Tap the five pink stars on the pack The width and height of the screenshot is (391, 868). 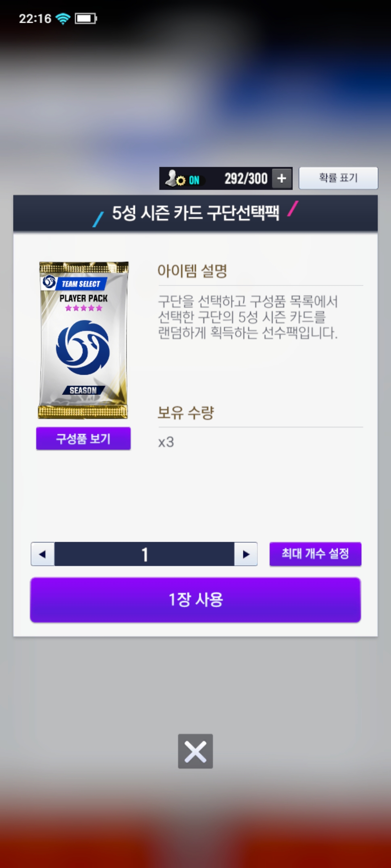pyautogui.click(x=84, y=308)
